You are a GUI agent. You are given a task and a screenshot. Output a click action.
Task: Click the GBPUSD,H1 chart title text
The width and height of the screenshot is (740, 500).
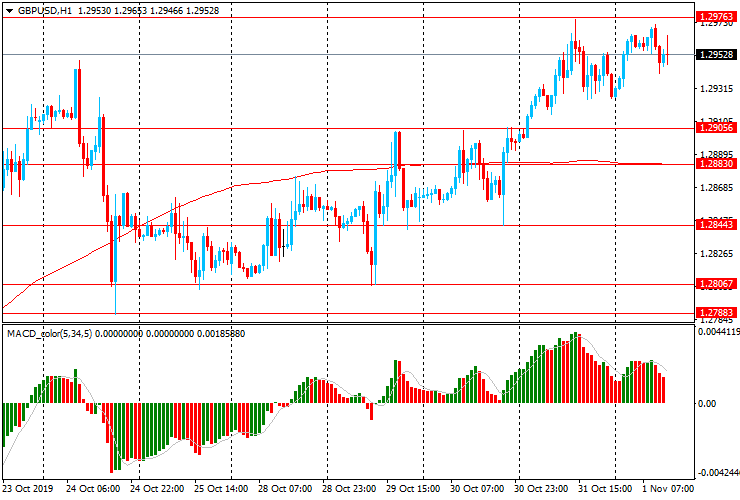(x=45, y=9)
